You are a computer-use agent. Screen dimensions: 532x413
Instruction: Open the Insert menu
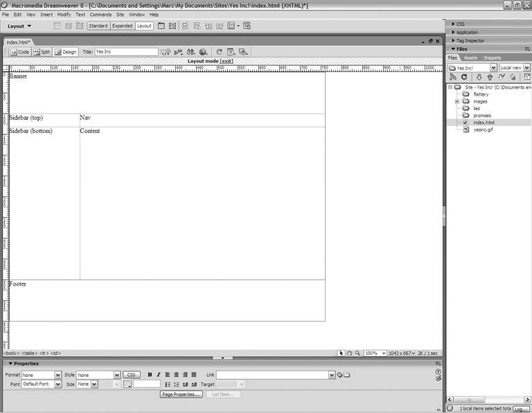(46, 15)
